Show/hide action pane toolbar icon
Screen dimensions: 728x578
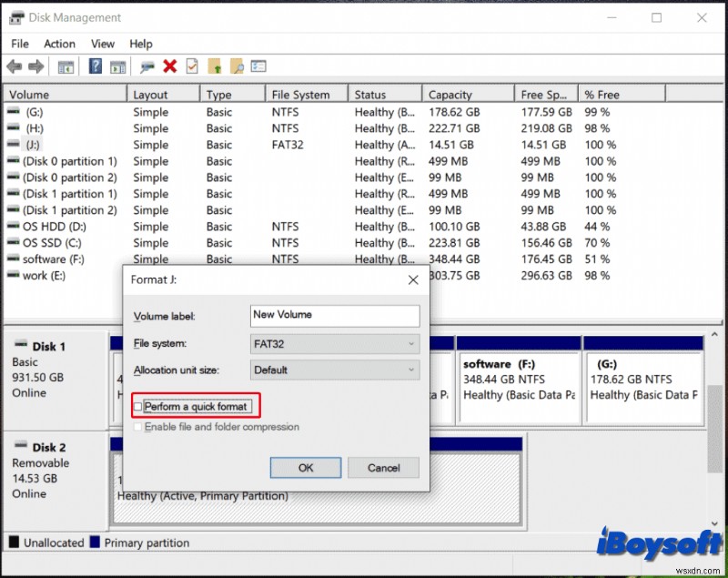(x=118, y=66)
